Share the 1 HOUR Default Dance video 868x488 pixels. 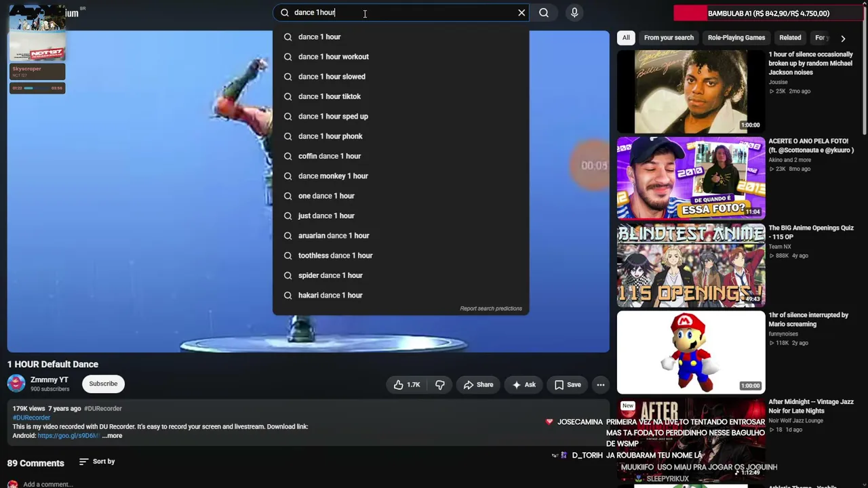(478, 385)
